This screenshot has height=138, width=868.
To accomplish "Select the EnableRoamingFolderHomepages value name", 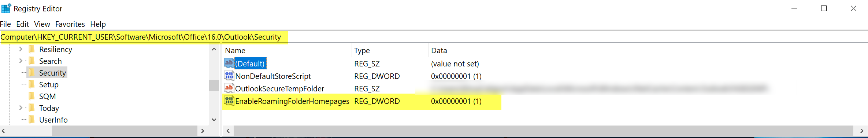I will pyautogui.click(x=292, y=101).
